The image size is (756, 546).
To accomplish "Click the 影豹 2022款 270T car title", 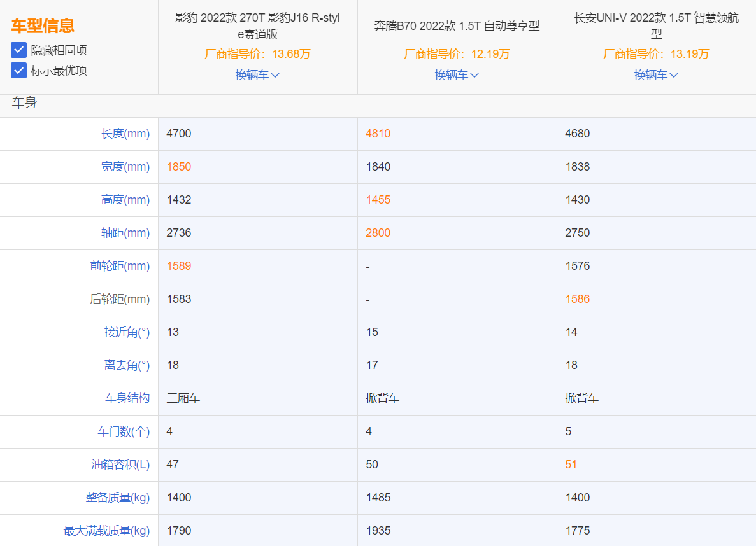I will pyautogui.click(x=257, y=25).
